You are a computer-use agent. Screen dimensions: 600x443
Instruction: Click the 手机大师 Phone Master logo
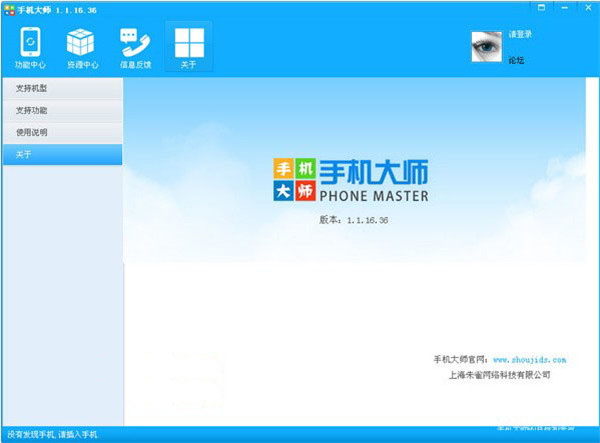(x=351, y=180)
